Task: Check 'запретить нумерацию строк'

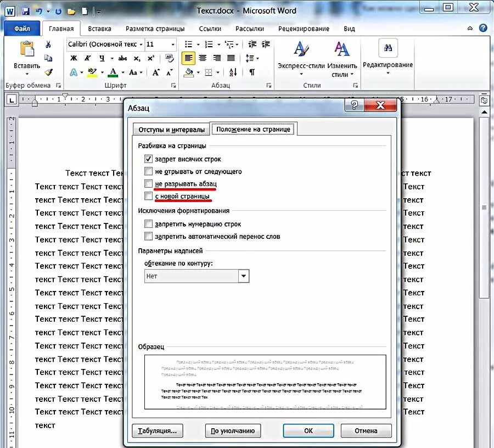Action: tap(148, 223)
